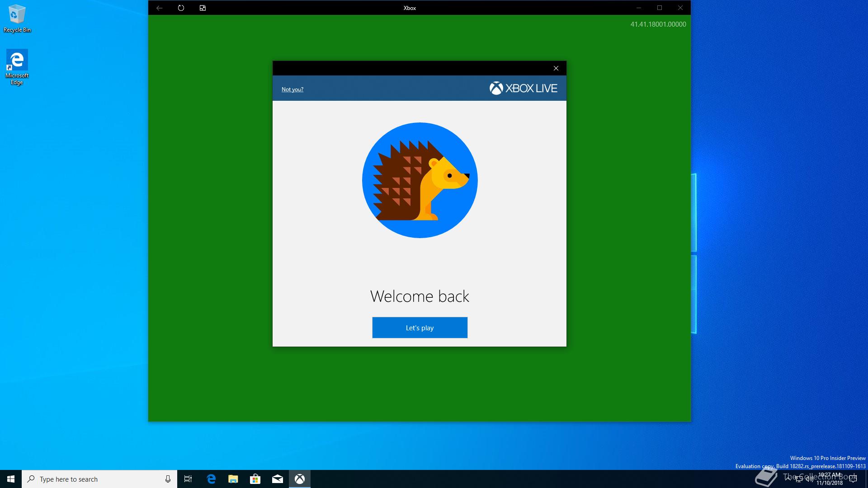Click the network tray icon
868x488 pixels.
pyautogui.click(x=799, y=479)
